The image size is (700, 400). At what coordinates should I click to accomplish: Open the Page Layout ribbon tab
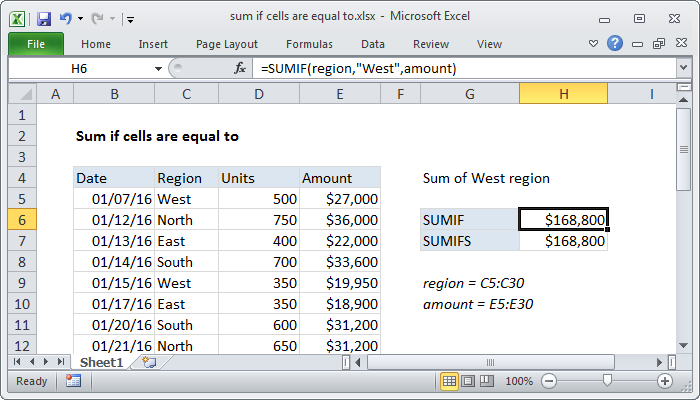point(227,44)
